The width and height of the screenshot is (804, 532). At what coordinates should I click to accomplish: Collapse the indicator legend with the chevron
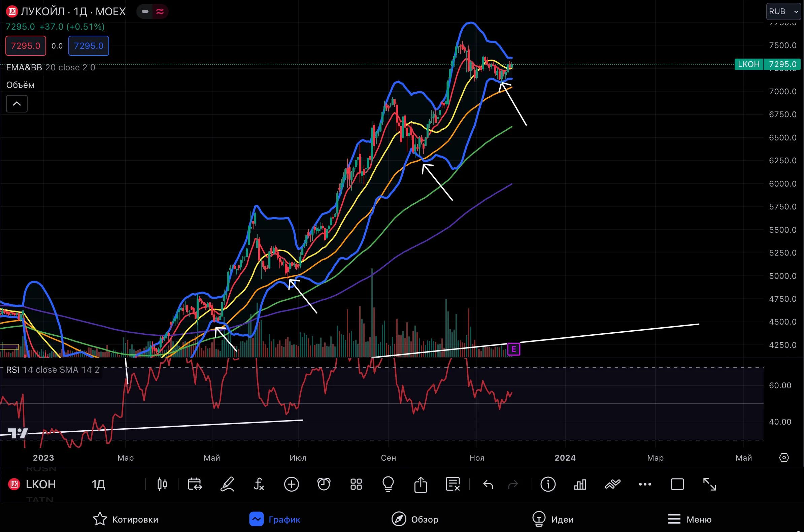pos(16,104)
